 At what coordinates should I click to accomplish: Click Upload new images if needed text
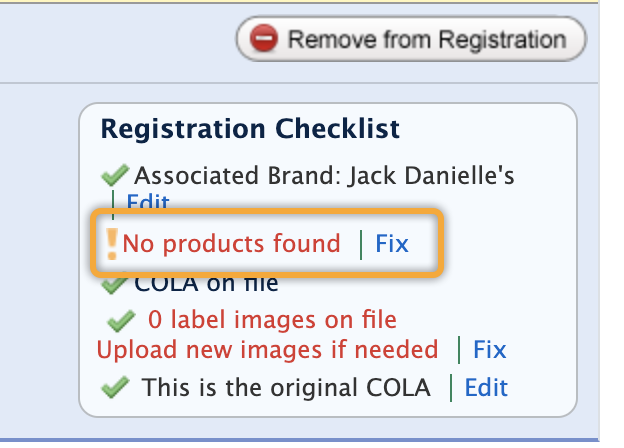click(x=267, y=350)
